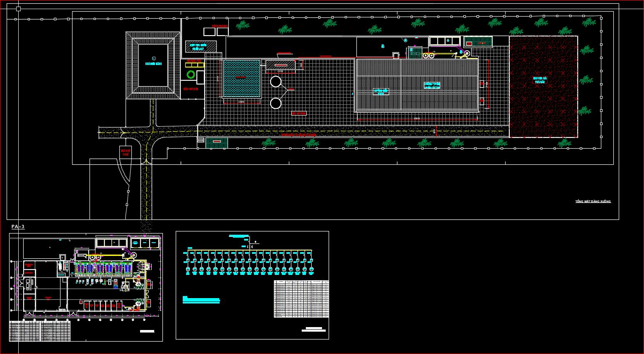
Task: Pick the lower red square marker right of factory
Action: (x=482, y=101)
